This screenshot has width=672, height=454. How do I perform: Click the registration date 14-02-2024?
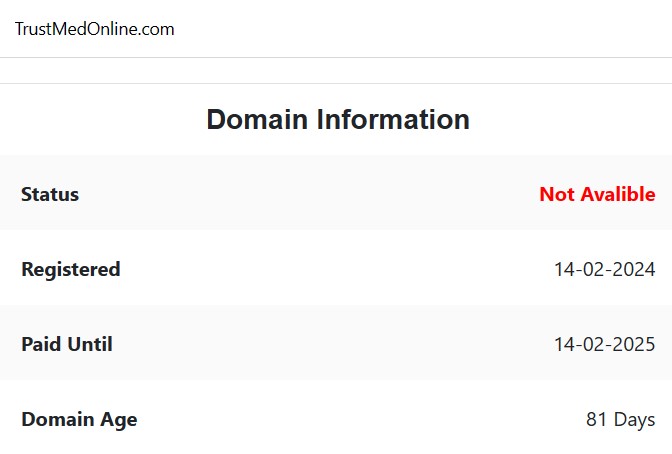(x=605, y=270)
